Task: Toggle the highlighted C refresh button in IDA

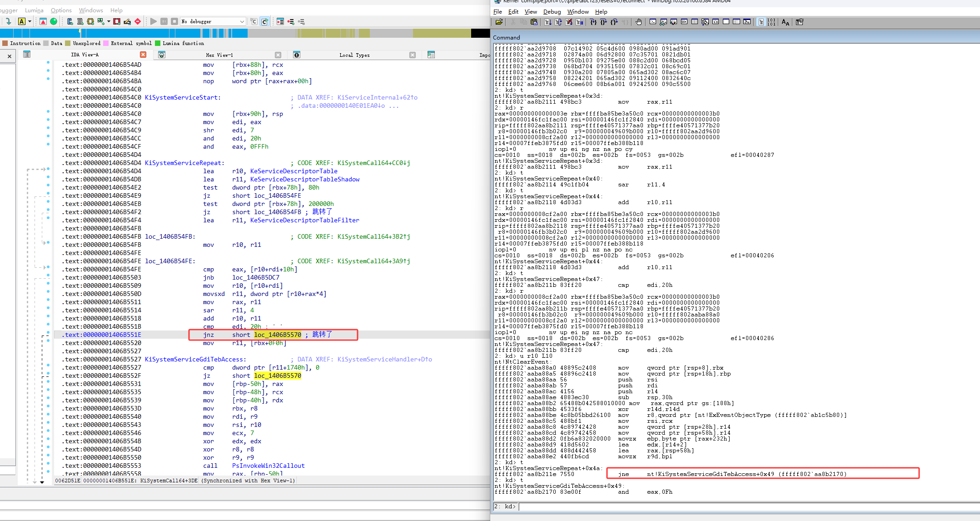Action: click(x=264, y=21)
